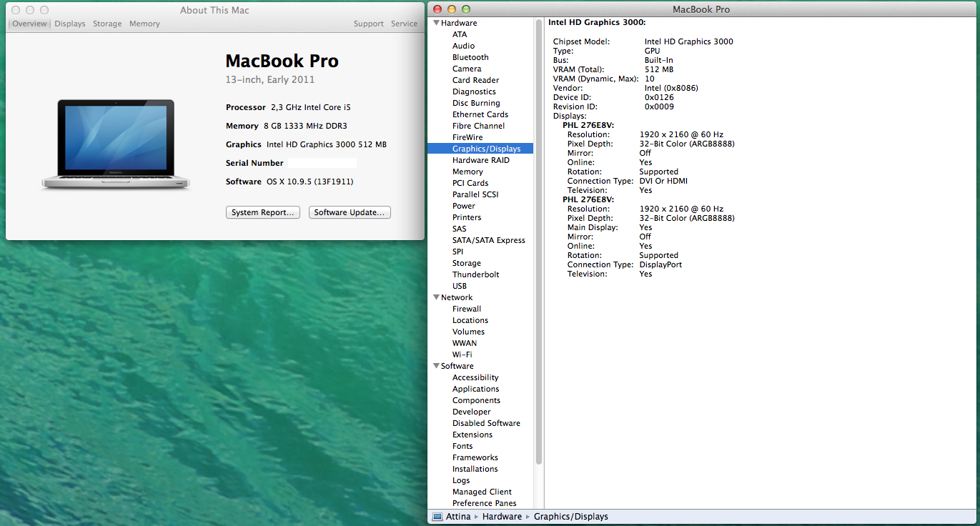The image size is (980, 526).
Task: Select Ethernet Cards in the sidebar
Action: pos(480,114)
